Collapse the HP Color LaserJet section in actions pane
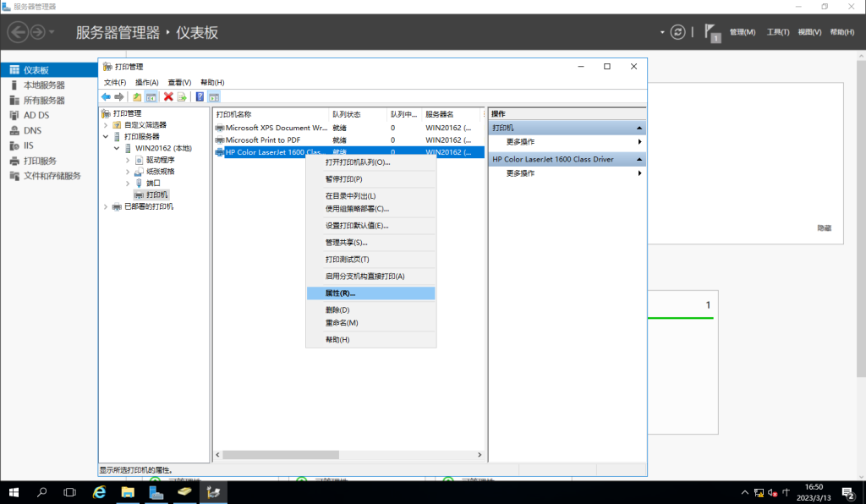Viewport: 866px width, 504px height. coord(639,160)
